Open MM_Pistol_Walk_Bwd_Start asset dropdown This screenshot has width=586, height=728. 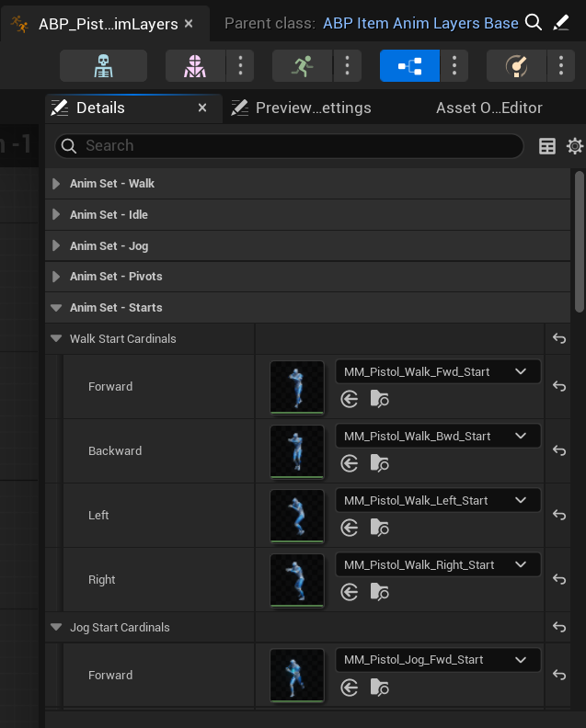pos(438,437)
